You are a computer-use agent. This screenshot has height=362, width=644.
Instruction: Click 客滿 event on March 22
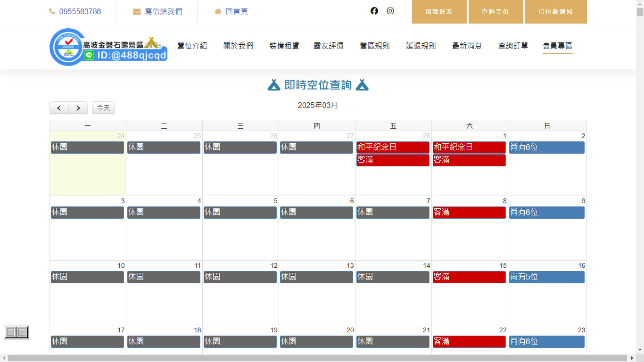(470, 342)
